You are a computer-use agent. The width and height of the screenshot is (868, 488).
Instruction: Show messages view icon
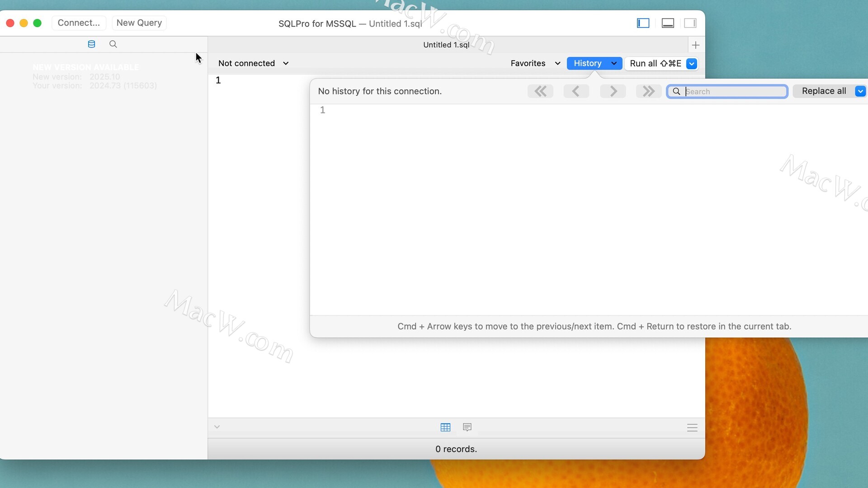click(x=467, y=427)
